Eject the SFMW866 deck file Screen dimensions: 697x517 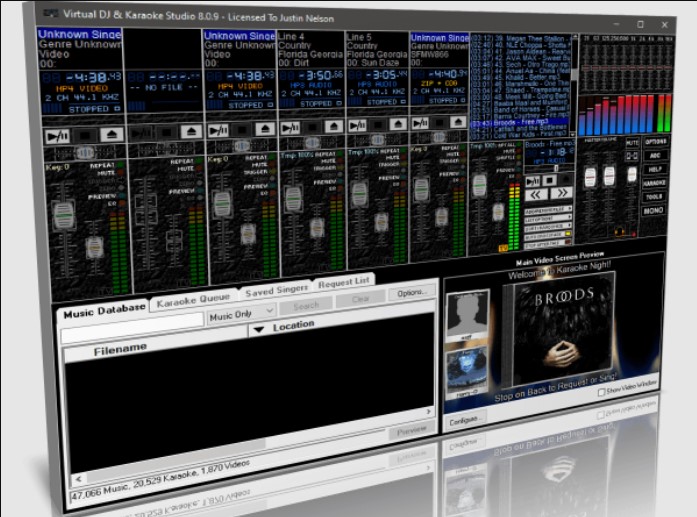pos(458,121)
